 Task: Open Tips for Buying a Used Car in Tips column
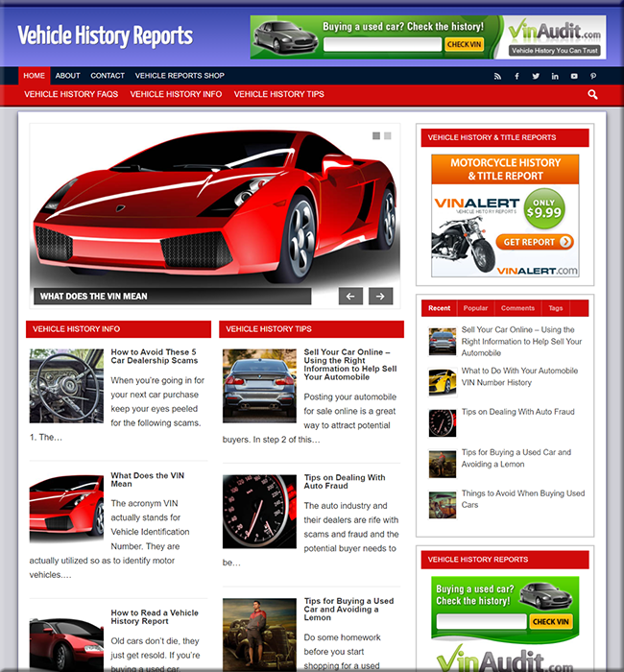tap(348, 609)
